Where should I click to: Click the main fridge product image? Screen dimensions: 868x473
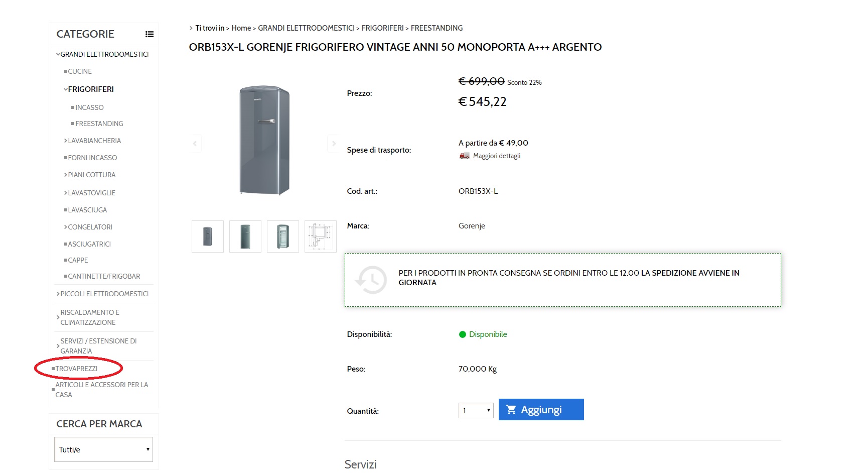[264, 140]
